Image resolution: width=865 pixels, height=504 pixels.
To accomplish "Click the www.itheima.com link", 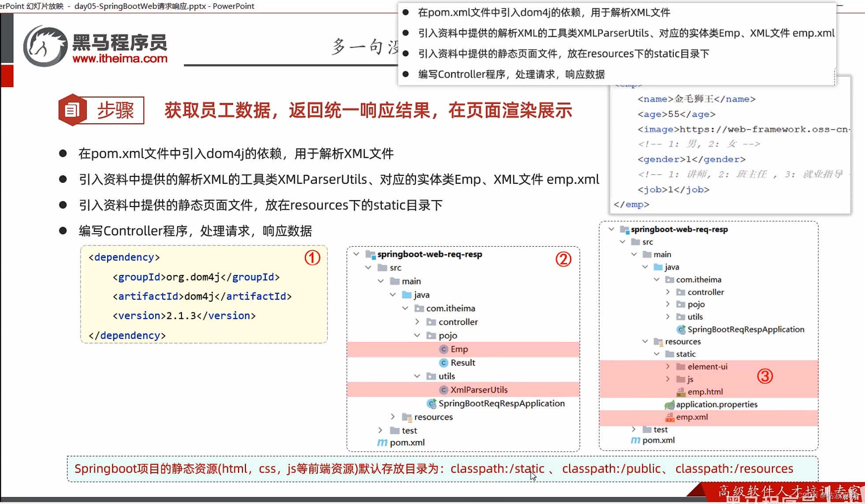I will coord(120,59).
